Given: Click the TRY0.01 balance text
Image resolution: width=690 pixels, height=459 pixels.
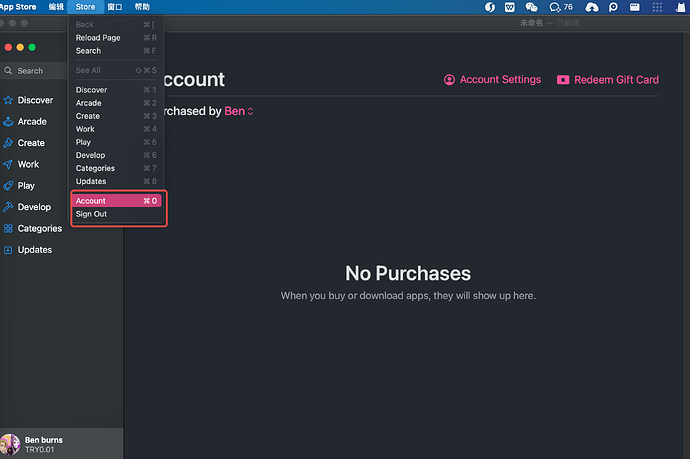Looking at the screenshot, I should pyautogui.click(x=40, y=450).
